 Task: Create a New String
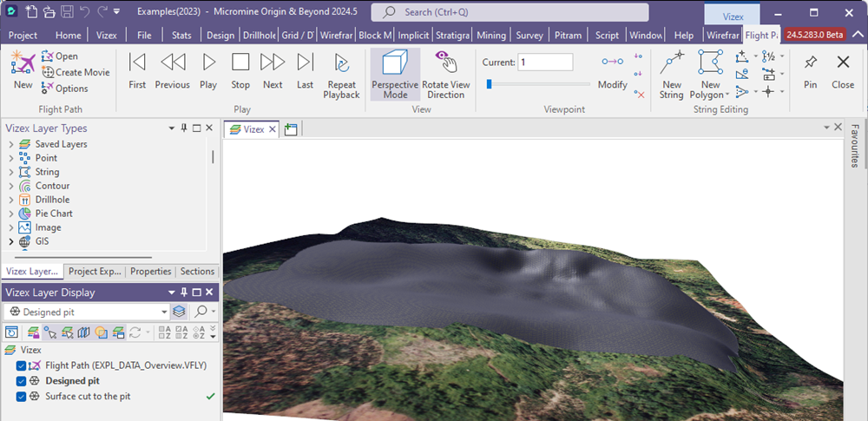pyautogui.click(x=672, y=64)
